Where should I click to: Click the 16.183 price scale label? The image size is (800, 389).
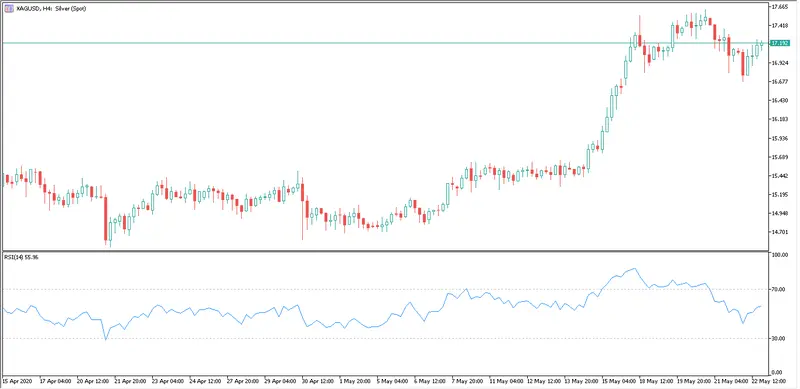(779, 119)
